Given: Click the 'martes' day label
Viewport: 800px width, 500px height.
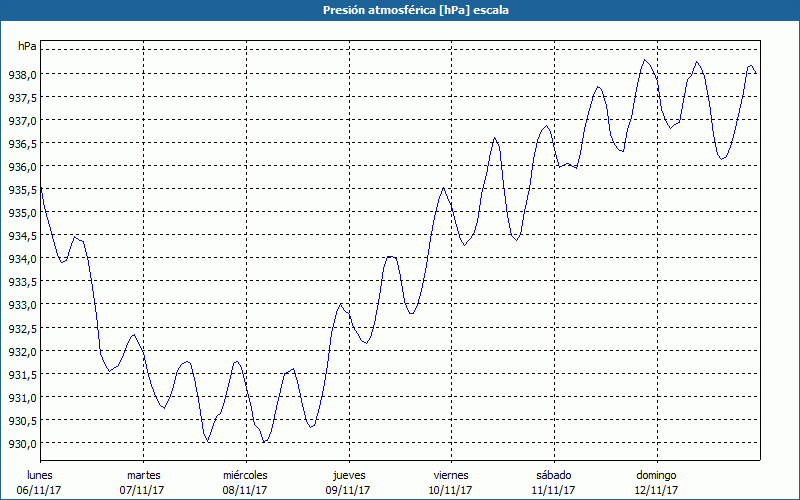Looking at the screenshot, I should point(143,475).
